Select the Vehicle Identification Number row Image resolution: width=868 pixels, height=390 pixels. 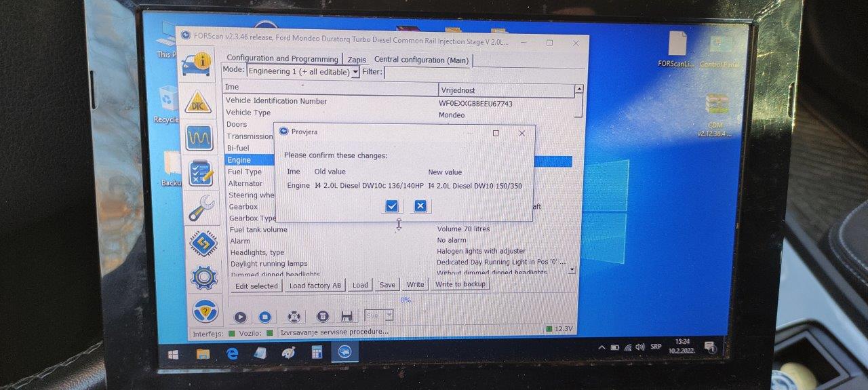pos(400,101)
